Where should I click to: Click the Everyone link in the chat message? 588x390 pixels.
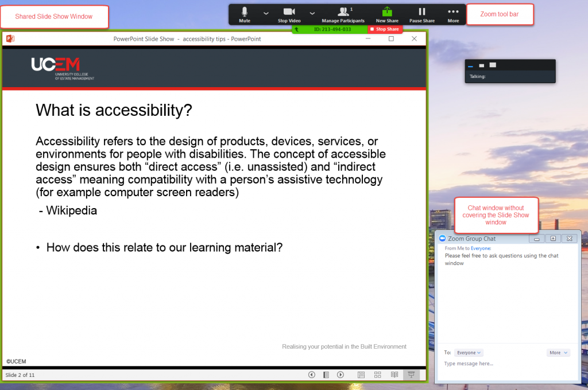coord(481,248)
